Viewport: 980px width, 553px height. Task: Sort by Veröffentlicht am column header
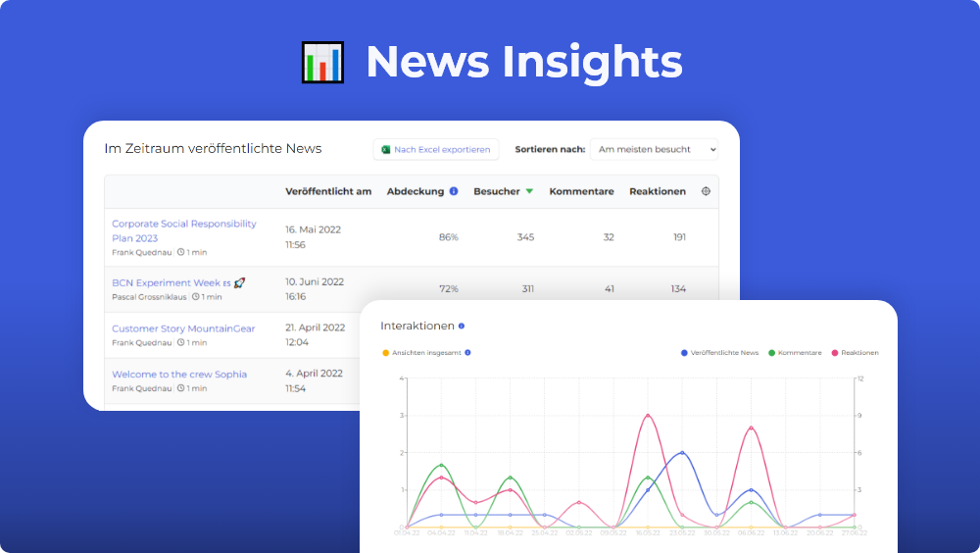coord(328,191)
